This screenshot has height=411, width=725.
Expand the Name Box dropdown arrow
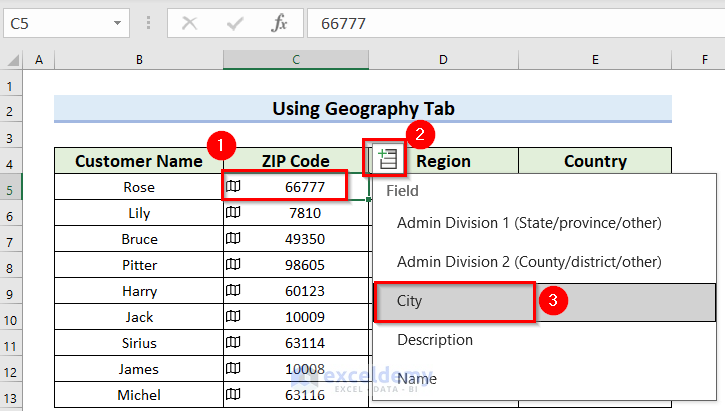tap(117, 23)
